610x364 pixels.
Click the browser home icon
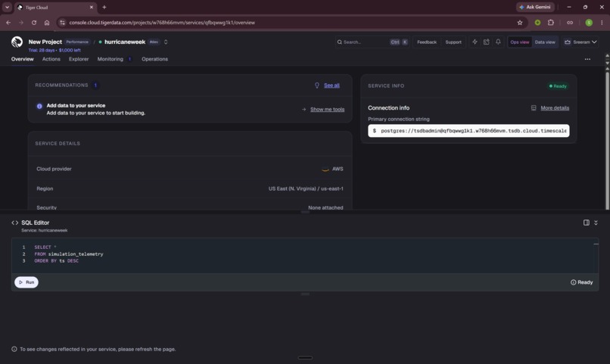[47, 23]
